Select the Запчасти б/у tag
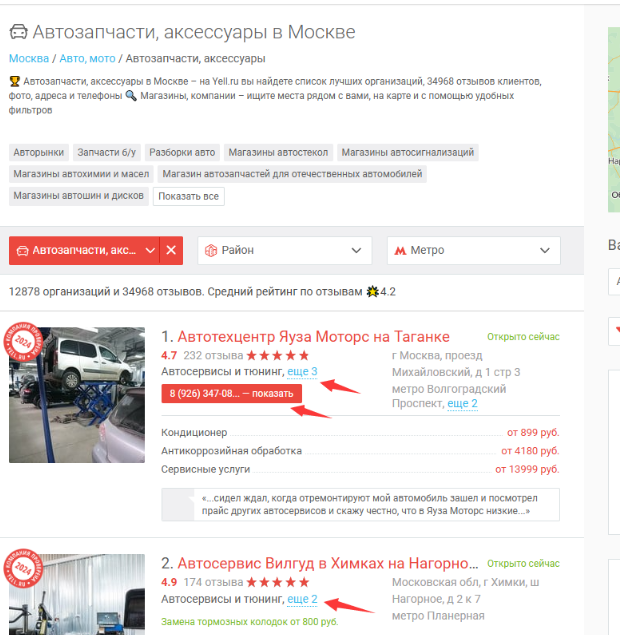This screenshot has height=635, width=629. pos(107,153)
